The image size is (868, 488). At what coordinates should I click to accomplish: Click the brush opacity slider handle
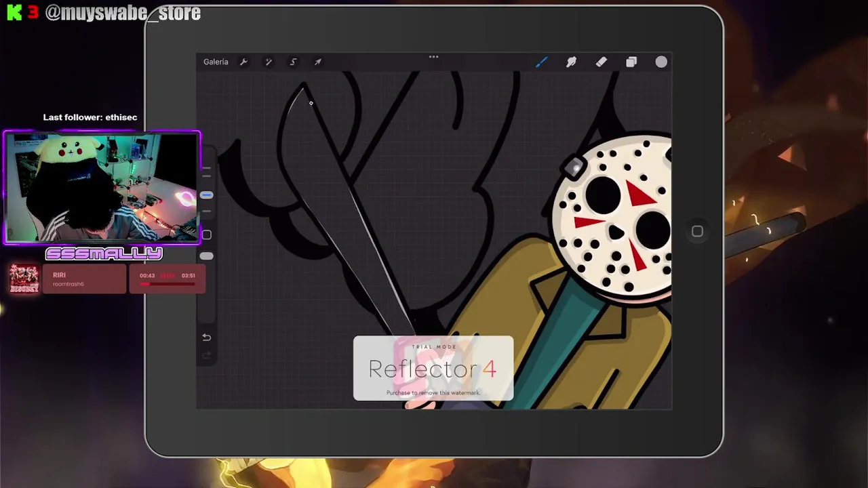click(x=206, y=256)
